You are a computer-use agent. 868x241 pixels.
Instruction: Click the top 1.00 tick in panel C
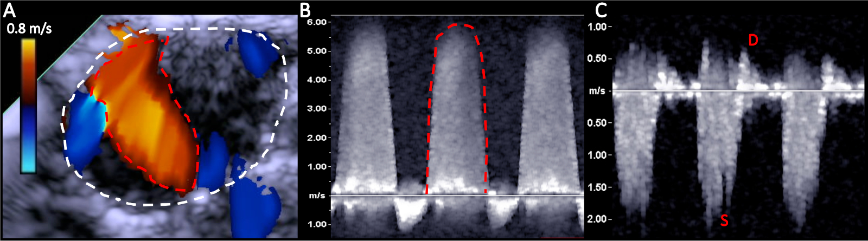[597, 27]
